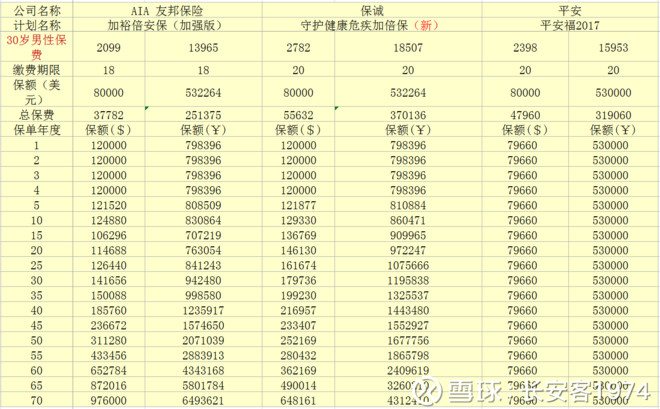The width and height of the screenshot is (660, 409).
Task: Select the 计划名称 header cell
Action: click(x=37, y=25)
